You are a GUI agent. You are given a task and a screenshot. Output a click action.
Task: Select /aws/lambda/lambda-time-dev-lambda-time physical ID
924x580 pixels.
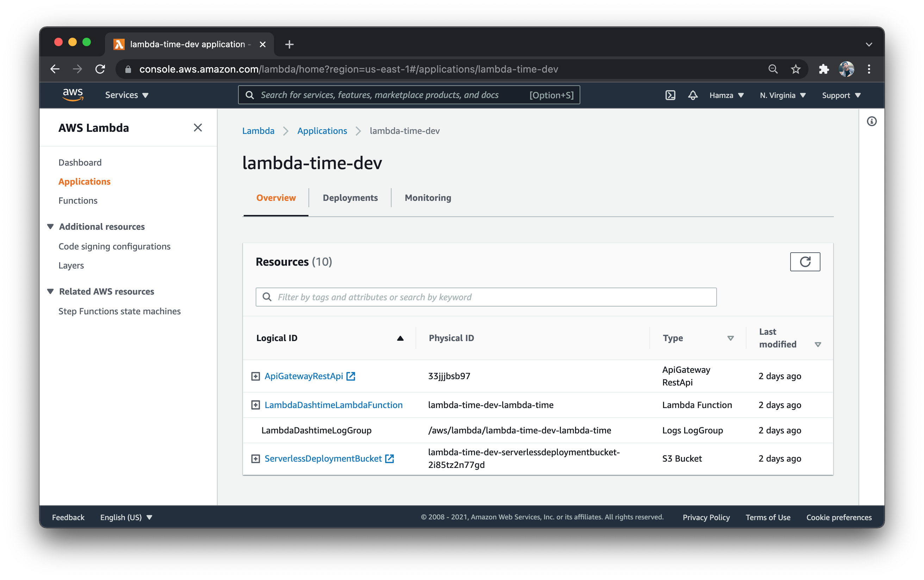(520, 430)
